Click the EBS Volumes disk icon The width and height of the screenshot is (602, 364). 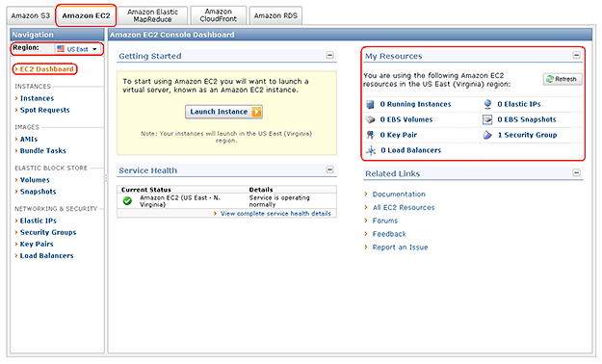click(370, 119)
